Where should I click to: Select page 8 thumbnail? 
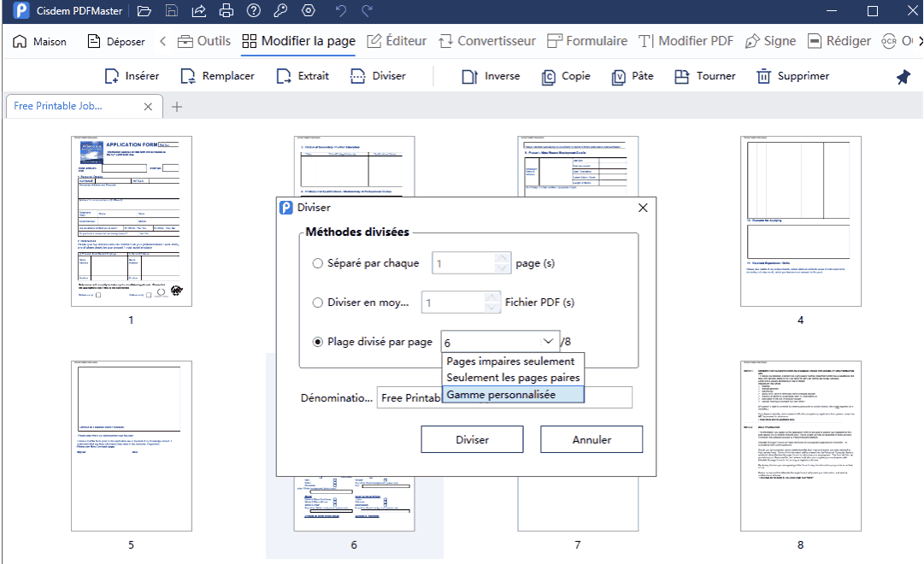click(801, 446)
